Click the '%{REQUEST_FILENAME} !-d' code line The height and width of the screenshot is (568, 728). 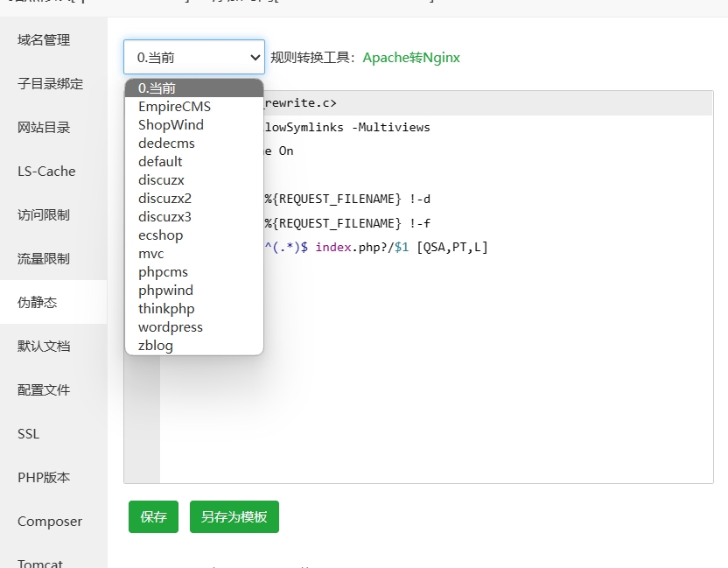click(x=347, y=200)
